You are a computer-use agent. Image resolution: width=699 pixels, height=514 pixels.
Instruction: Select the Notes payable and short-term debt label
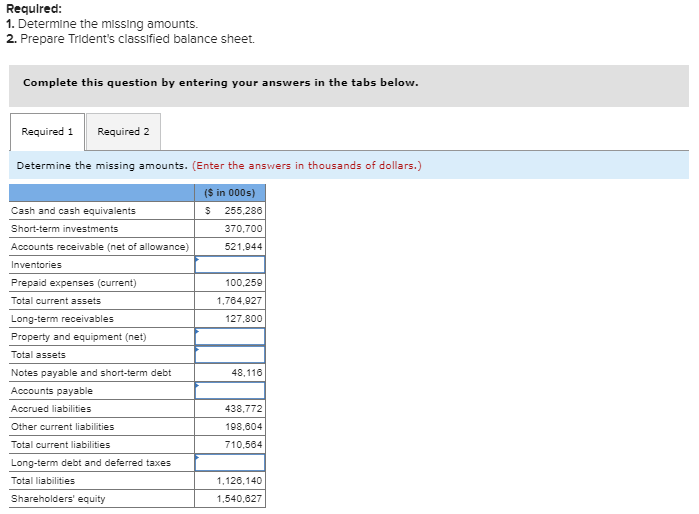click(91, 373)
